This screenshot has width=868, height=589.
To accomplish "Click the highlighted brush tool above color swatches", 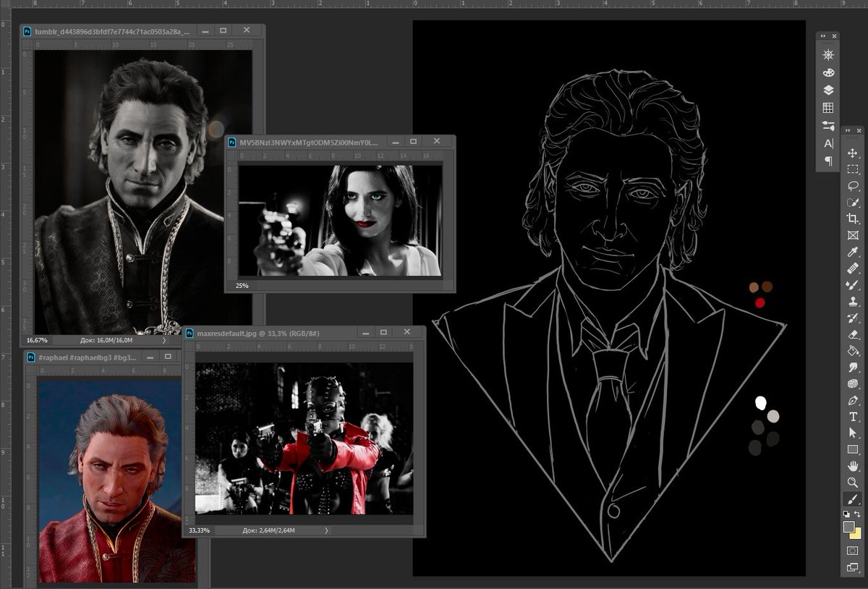I will coord(852,500).
